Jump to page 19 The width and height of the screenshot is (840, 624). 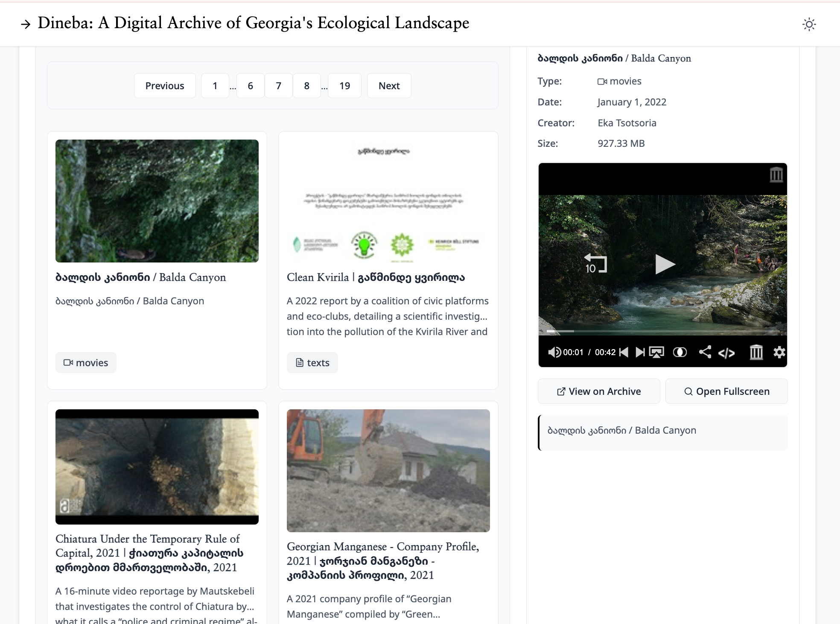(344, 86)
